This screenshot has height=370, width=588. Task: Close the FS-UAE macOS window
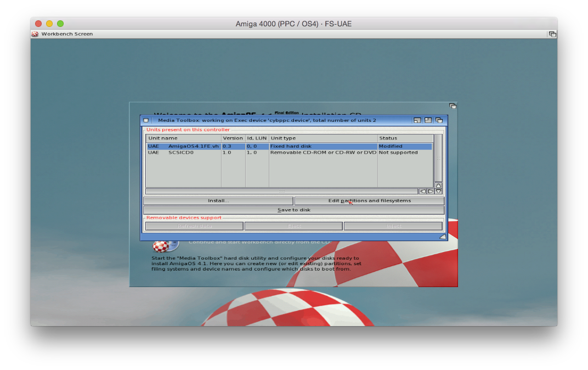[38, 24]
